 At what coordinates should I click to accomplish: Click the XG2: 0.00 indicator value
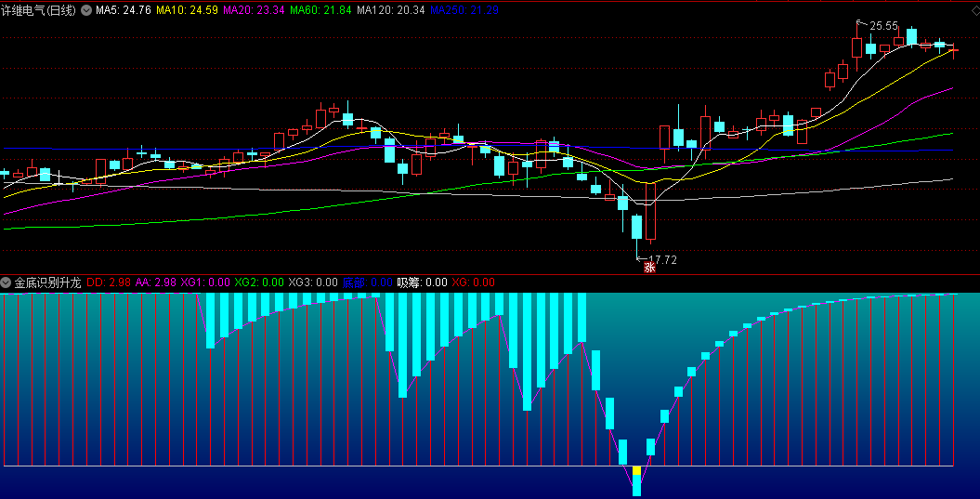pos(259,282)
